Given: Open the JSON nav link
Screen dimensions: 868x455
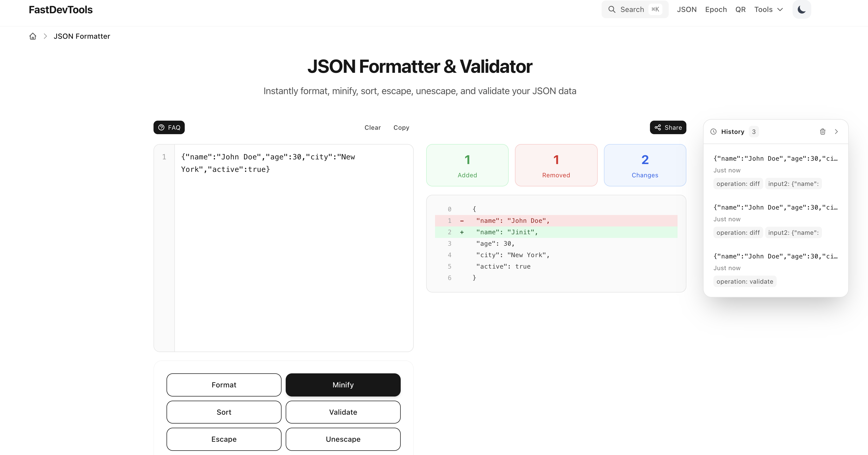Looking at the screenshot, I should click(686, 9).
